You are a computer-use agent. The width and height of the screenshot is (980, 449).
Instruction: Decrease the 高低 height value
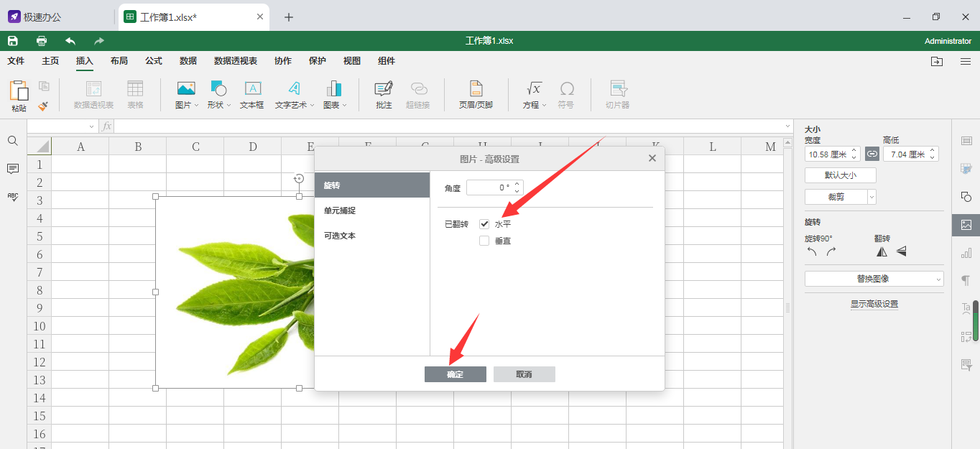[933, 157]
